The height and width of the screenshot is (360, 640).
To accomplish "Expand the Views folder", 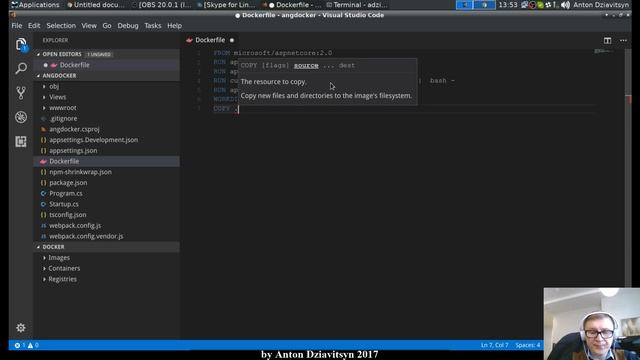I will (44, 97).
